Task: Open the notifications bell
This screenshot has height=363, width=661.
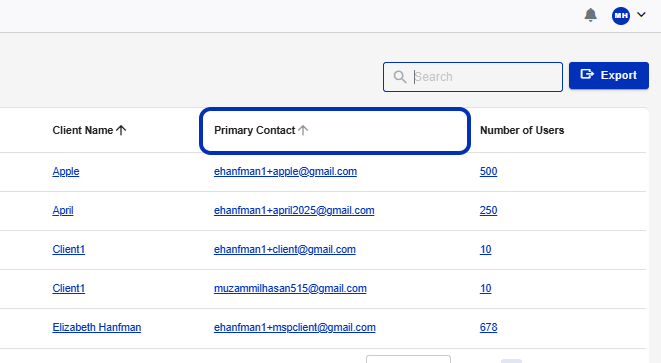Action: click(x=591, y=15)
